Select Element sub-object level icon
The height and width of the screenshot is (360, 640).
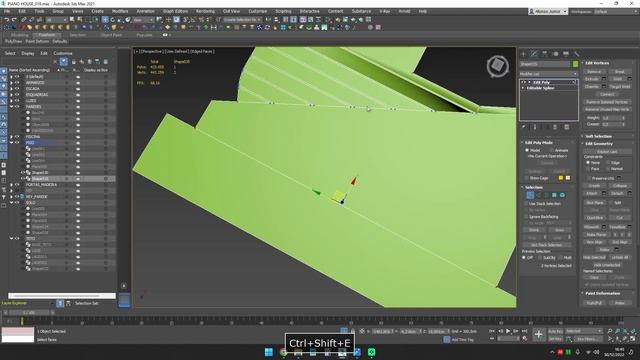coord(562,196)
